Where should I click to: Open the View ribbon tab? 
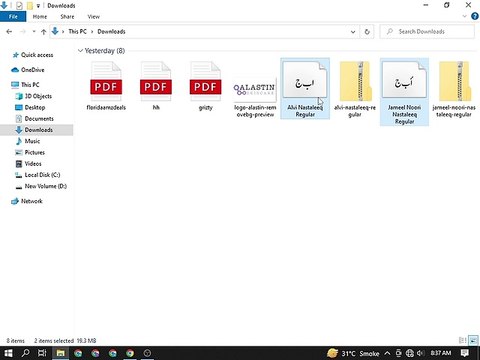click(x=93, y=16)
